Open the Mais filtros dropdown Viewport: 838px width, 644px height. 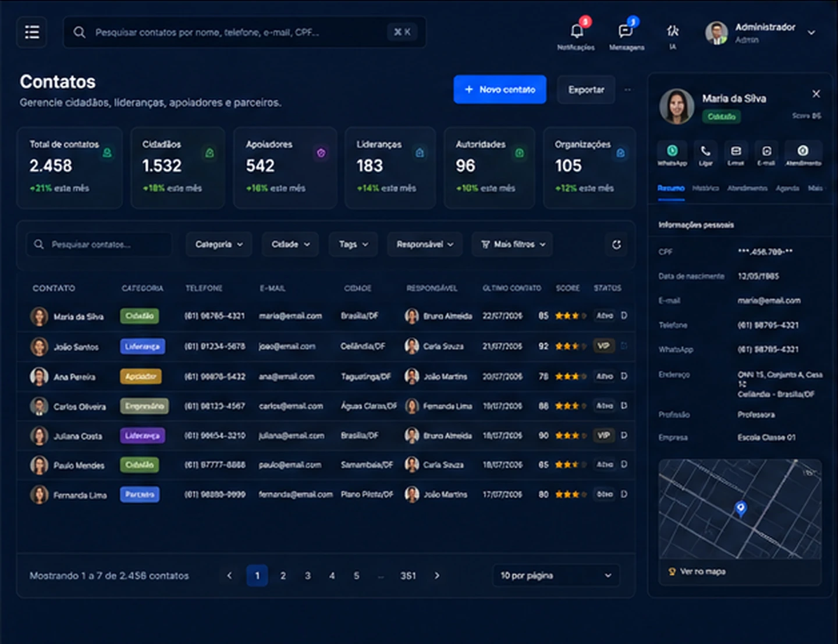point(513,244)
